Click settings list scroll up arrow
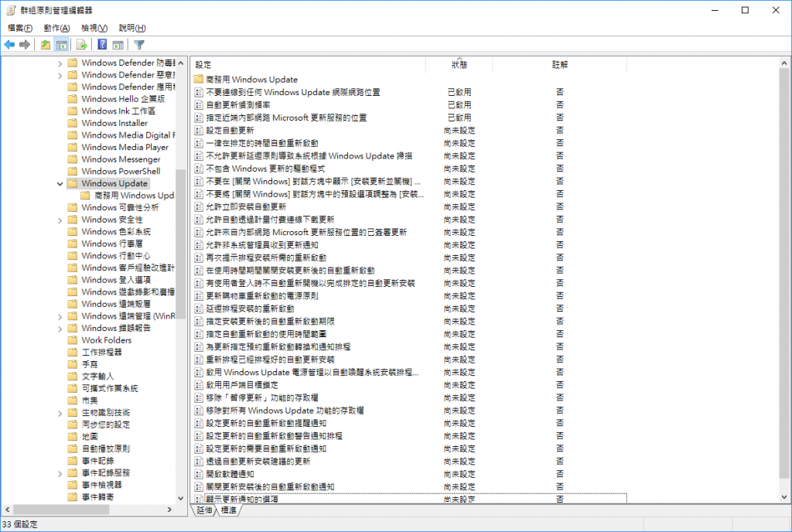The image size is (792, 532). click(x=784, y=63)
